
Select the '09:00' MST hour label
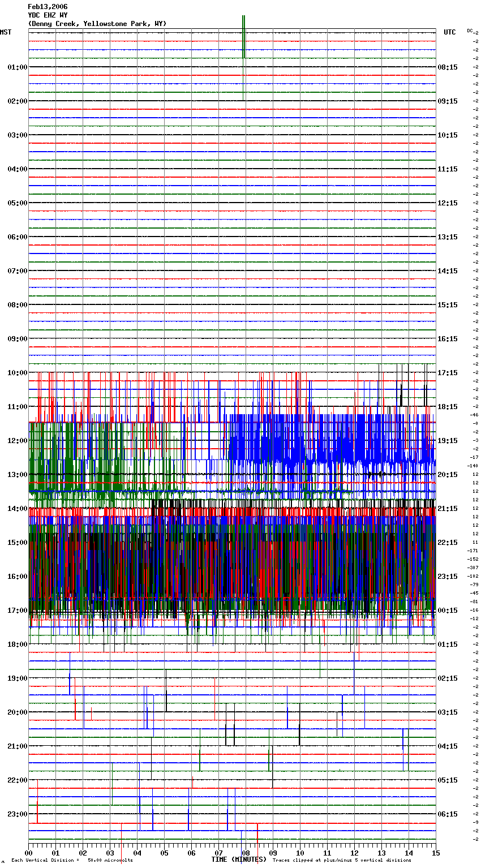[x=18, y=339]
